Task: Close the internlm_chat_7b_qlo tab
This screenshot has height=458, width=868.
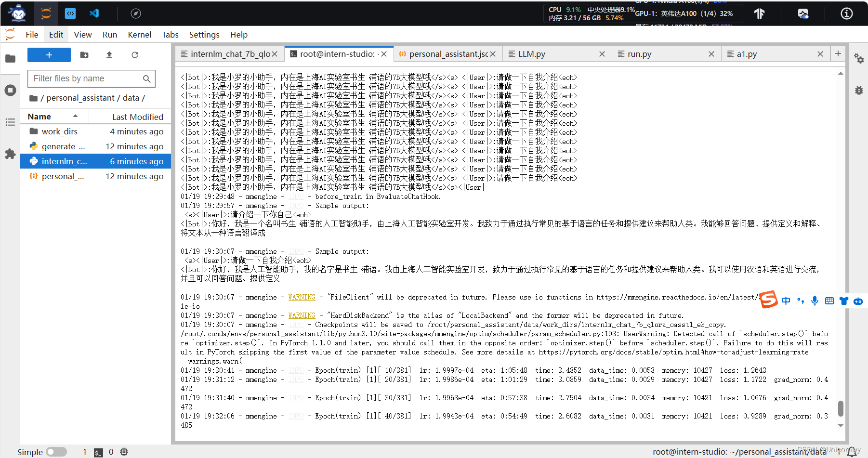Action: (275, 54)
